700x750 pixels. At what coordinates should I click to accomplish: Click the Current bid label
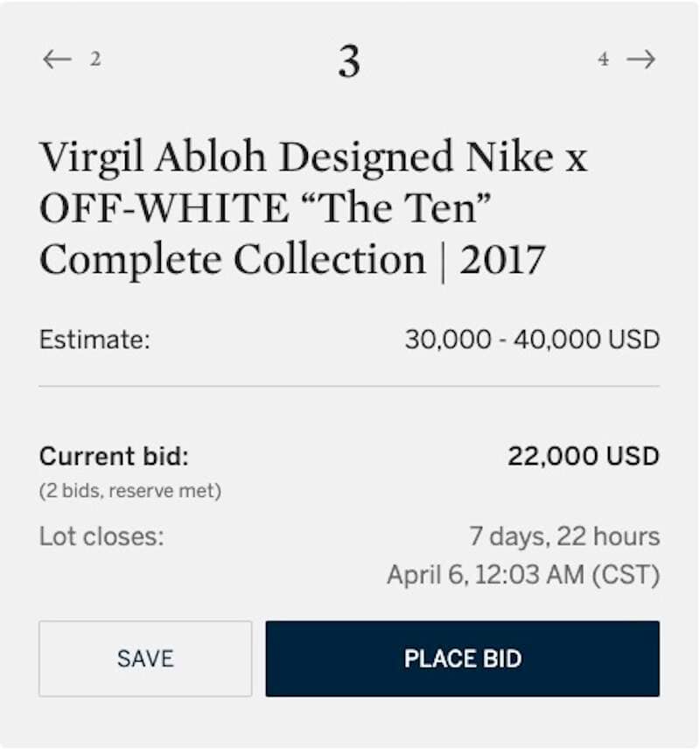(x=114, y=456)
